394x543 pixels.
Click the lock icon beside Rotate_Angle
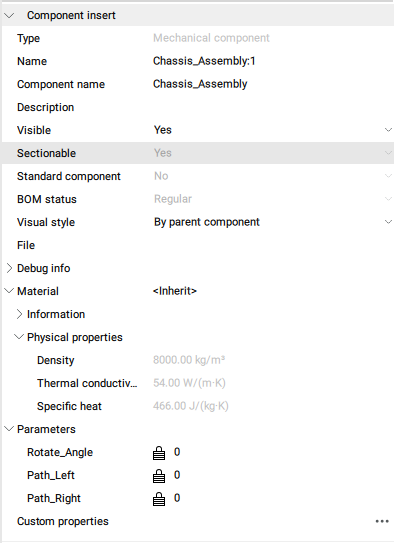tap(159, 453)
